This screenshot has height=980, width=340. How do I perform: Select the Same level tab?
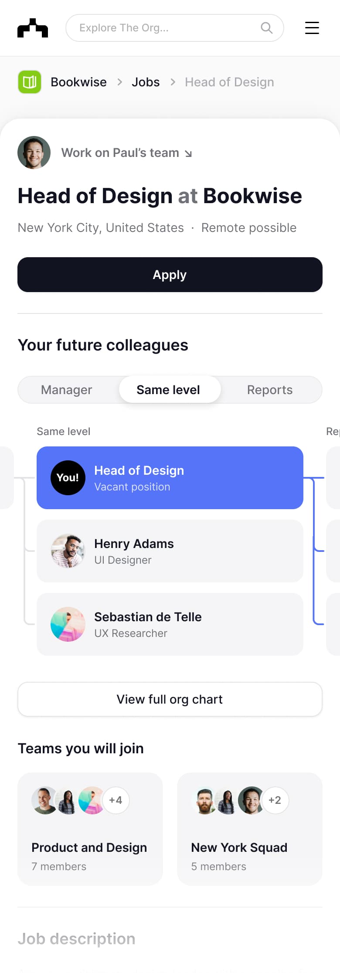(x=168, y=390)
